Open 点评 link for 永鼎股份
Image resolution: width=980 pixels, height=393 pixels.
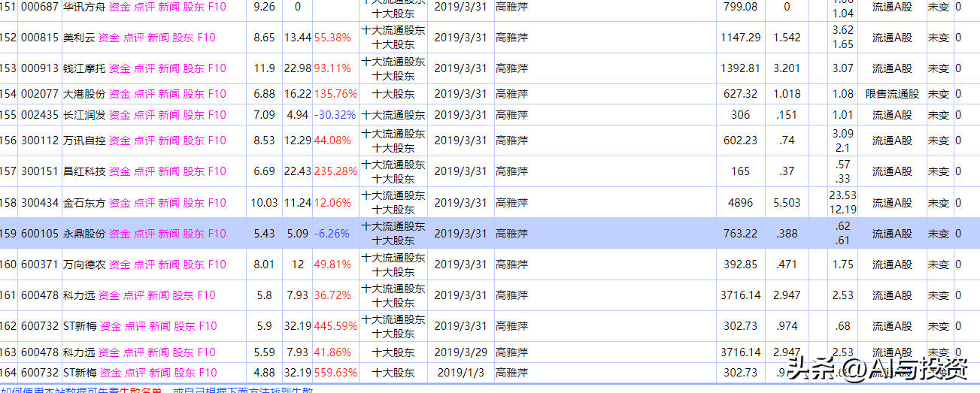144,234
